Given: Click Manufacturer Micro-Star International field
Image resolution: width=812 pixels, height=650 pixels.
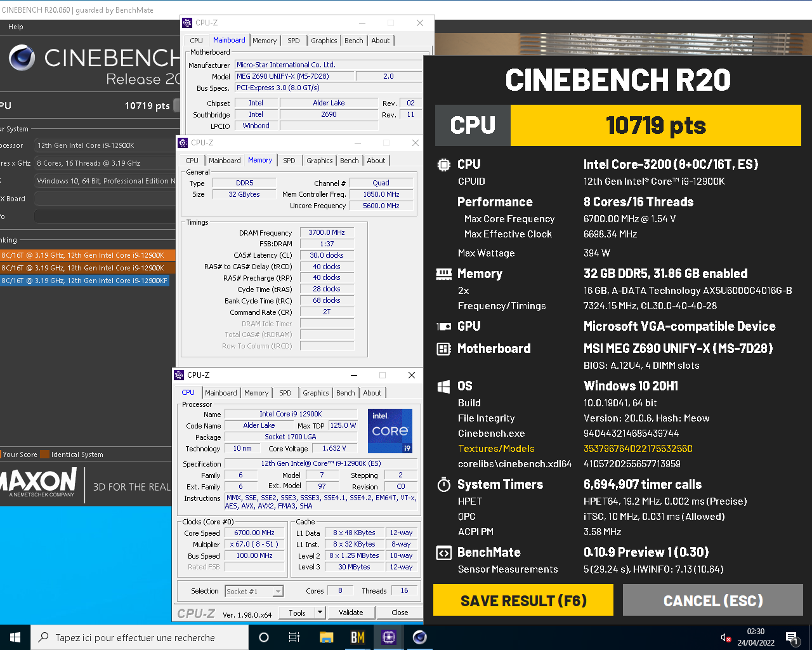Looking at the screenshot, I should [x=328, y=65].
